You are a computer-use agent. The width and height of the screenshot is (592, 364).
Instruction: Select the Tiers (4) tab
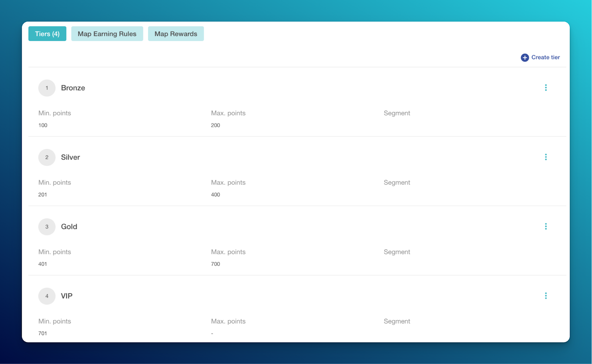(x=47, y=34)
